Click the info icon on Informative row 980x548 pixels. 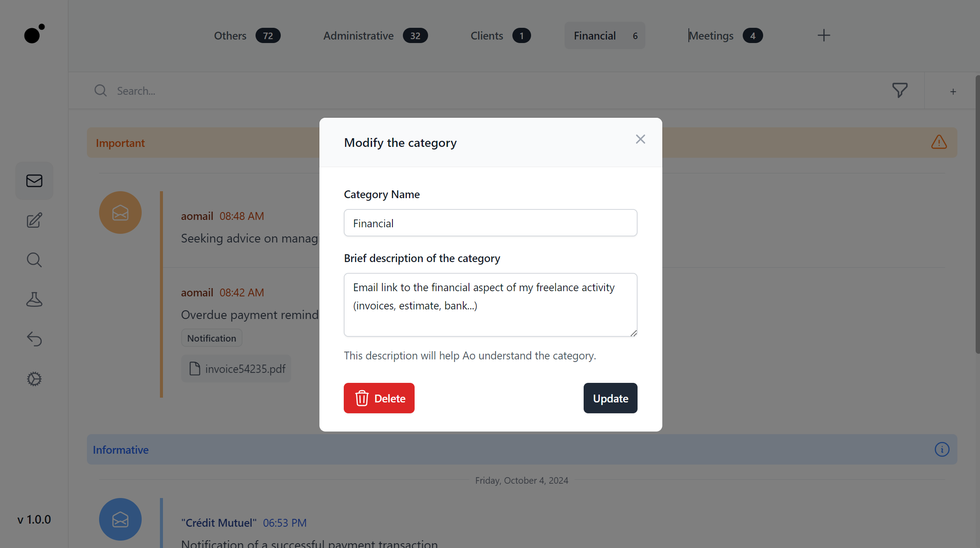(941, 450)
